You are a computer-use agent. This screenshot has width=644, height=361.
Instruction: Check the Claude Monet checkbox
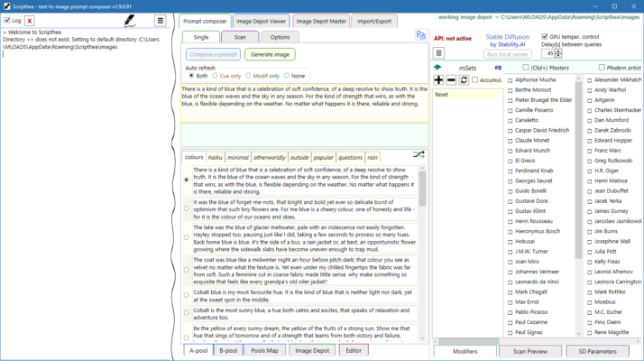coord(511,141)
